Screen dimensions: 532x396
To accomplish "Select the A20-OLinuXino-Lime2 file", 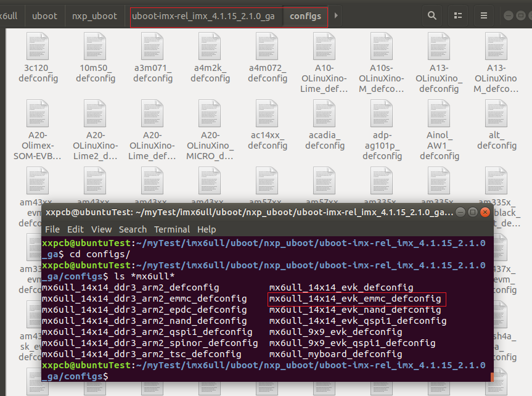I will click(96, 130).
